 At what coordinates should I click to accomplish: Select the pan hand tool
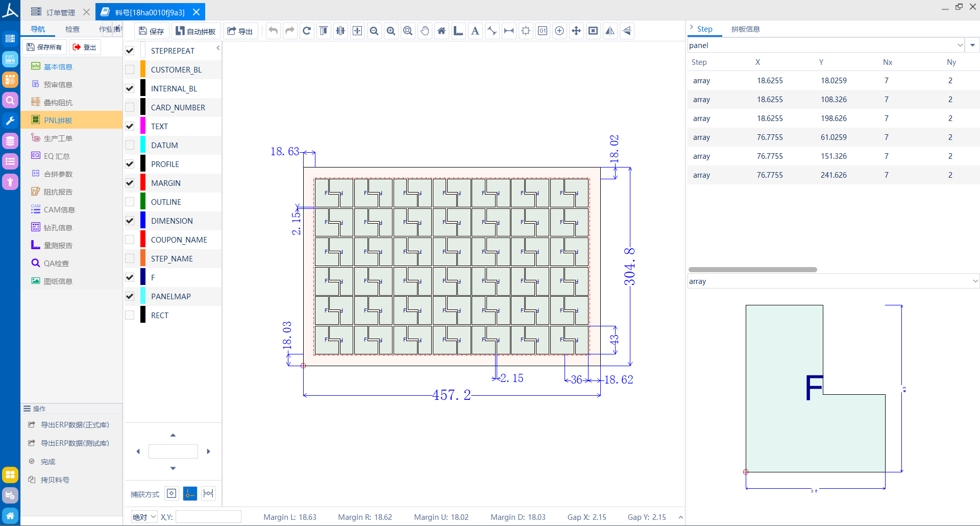tap(425, 31)
